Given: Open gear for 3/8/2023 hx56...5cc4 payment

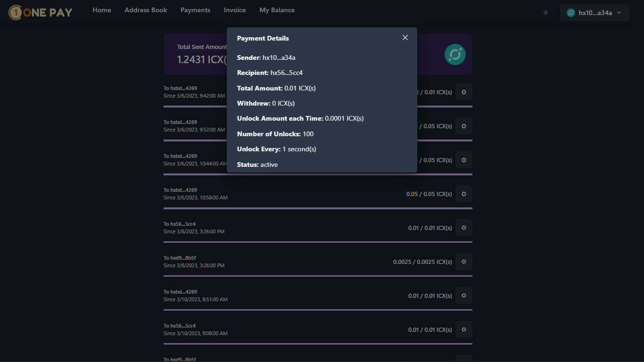Looking at the screenshot, I should pos(464,228).
